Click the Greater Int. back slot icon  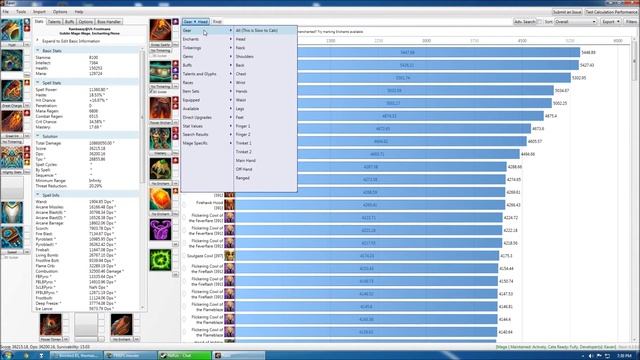[x=12, y=121]
